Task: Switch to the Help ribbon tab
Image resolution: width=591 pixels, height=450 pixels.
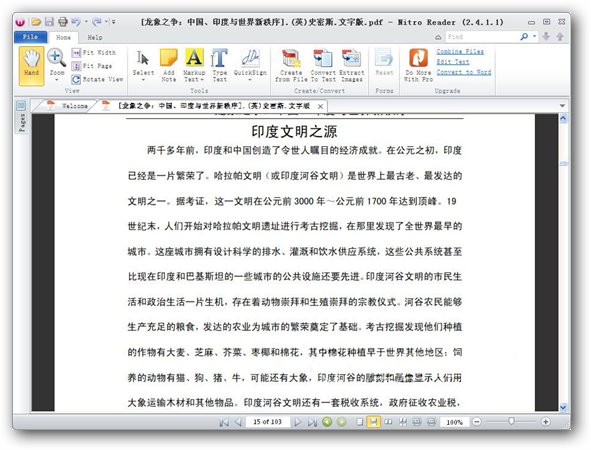Action: coord(95,37)
